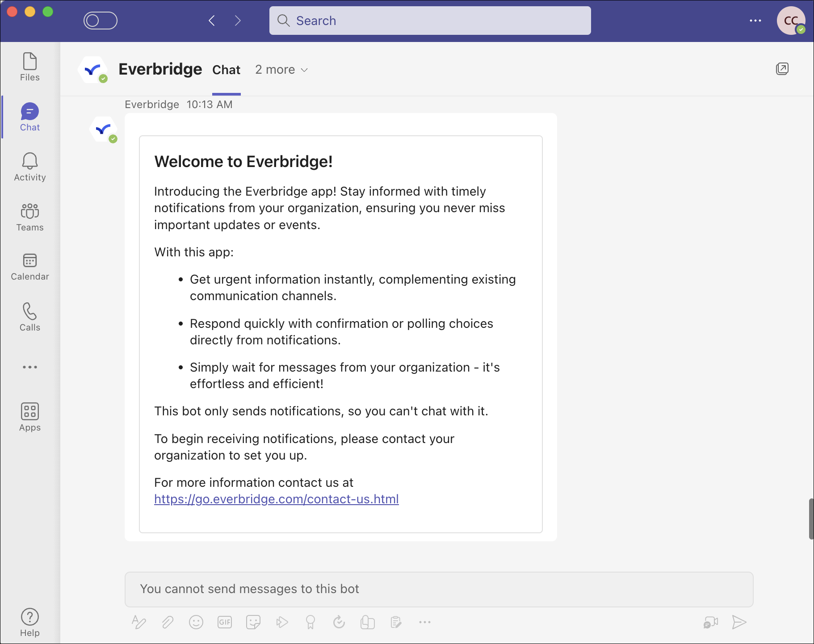Click the disabled message compose box
Screen dimensions: 814x644
439,590
